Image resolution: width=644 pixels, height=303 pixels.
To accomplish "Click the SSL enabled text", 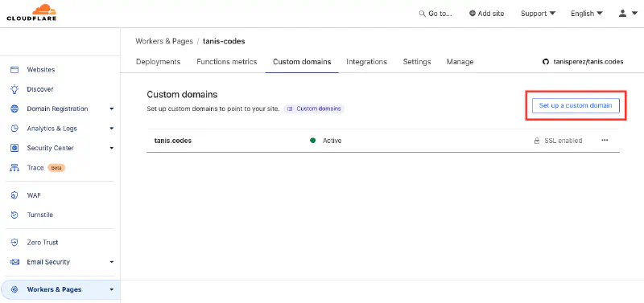I will pyautogui.click(x=563, y=141).
